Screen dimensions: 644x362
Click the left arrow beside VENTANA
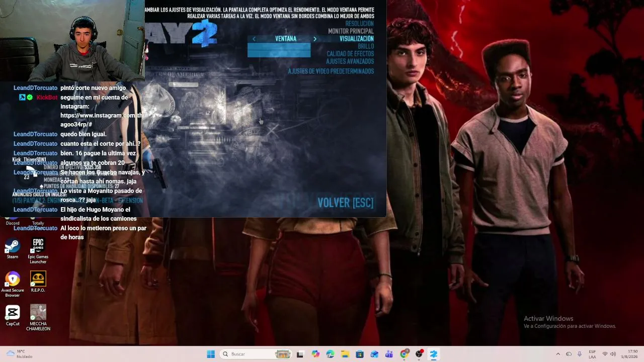tap(254, 39)
